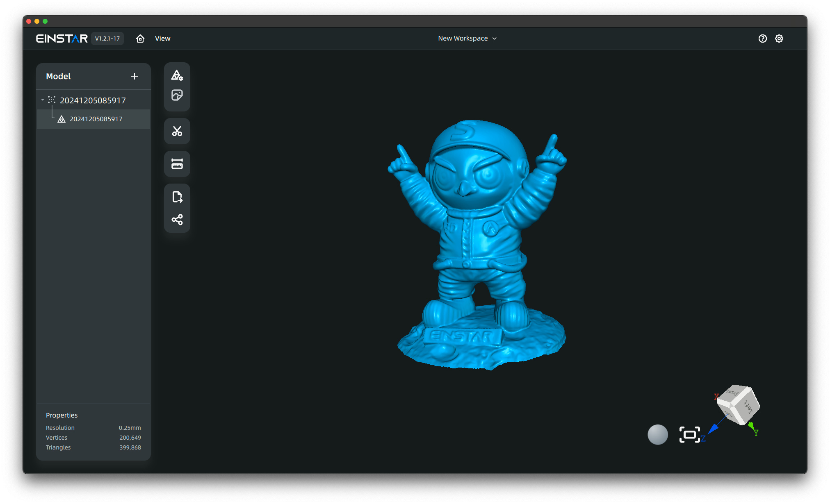The height and width of the screenshot is (504, 830).
Task: Click the red macOS close button
Action: (x=29, y=21)
